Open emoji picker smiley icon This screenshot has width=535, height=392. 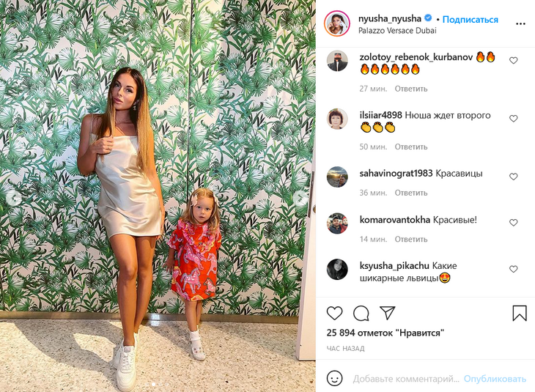(x=334, y=378)
